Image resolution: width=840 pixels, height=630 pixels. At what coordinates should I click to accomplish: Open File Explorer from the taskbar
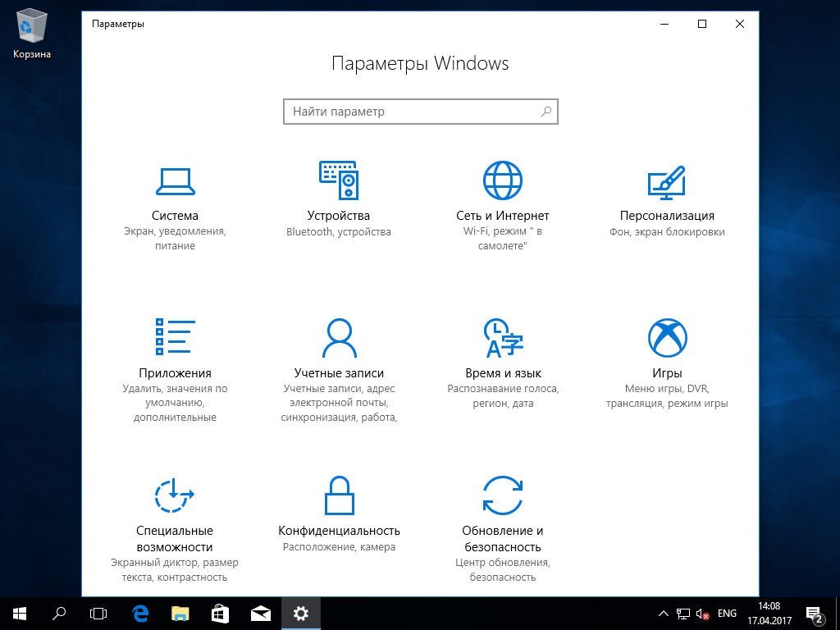[180, 613]
